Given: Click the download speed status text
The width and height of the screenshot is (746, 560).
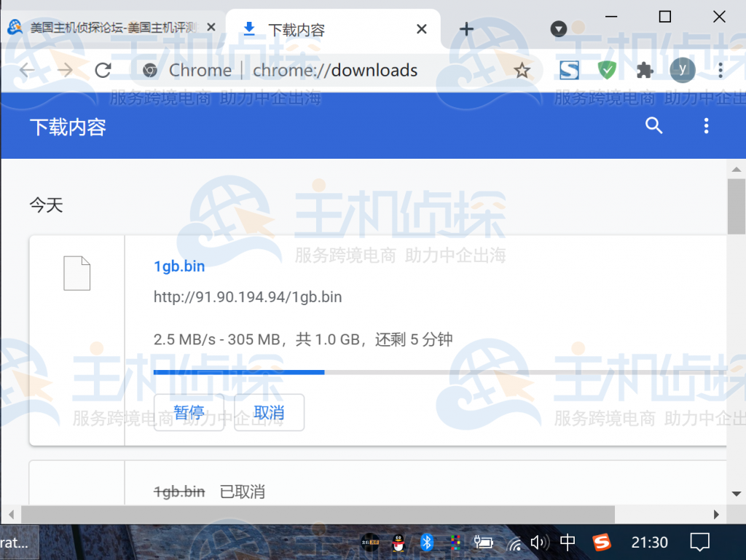Looking at the screenshot, I should 303,339.
